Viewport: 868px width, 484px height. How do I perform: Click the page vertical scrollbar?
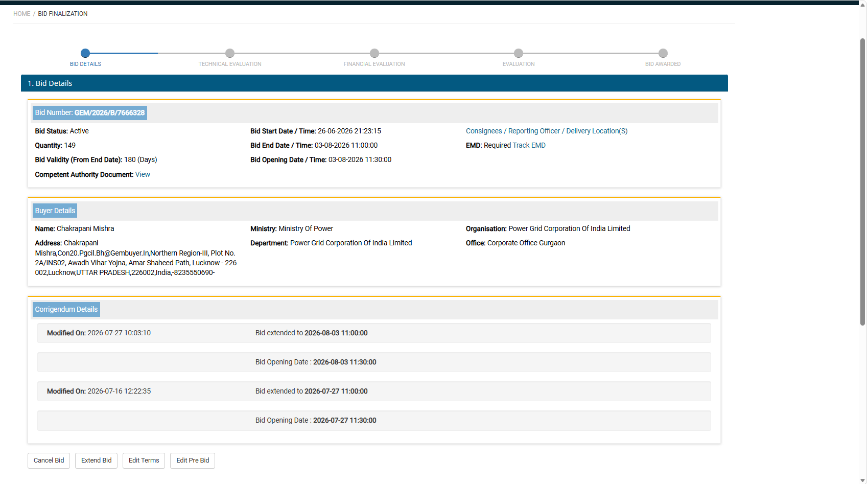tap(863, 181)
